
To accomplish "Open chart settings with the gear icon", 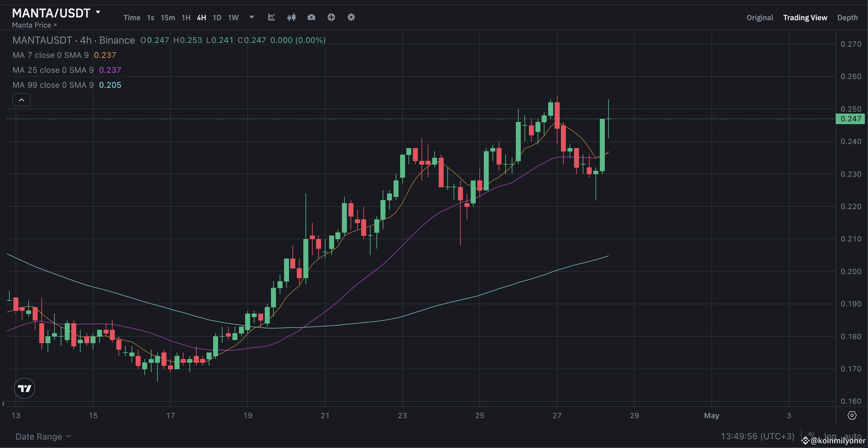I will pyautogui.click(x=351, y=17).
